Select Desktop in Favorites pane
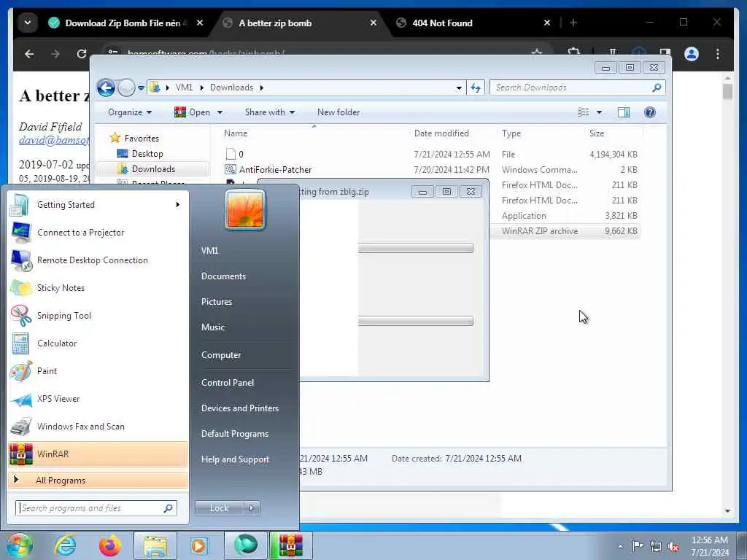This screenshot has width=747, height=560. (x=147, y=154)
